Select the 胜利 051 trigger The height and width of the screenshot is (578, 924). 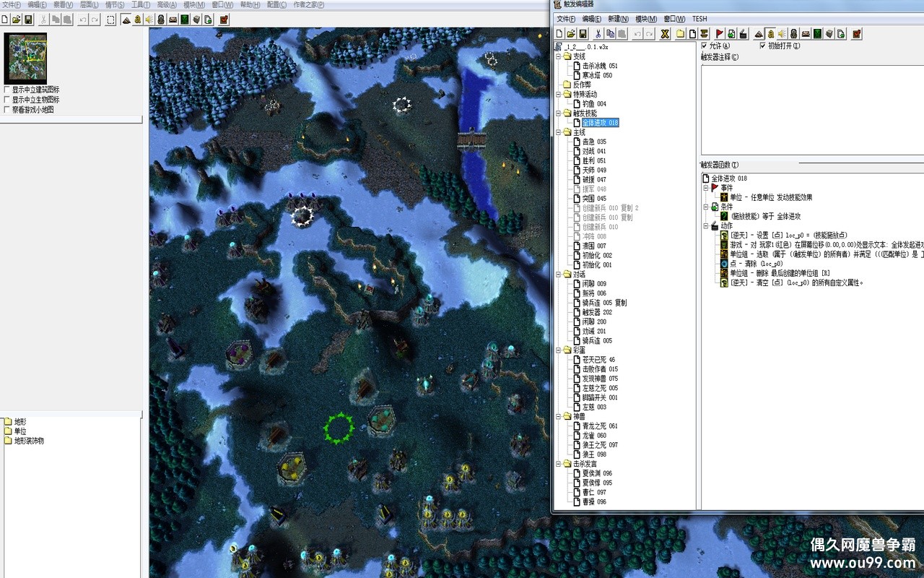pyautogui.click(x=593, y=160)
